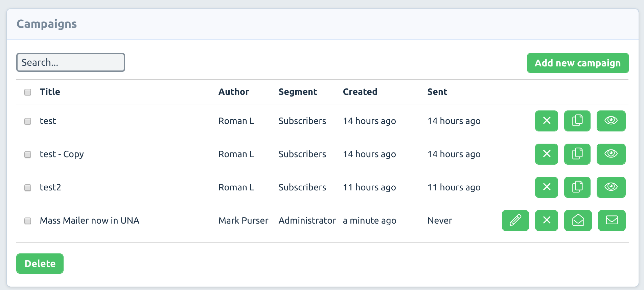Image resolution: width=644 pixels, height=290 pixels.
Task: Send 'Mass Mailer now in UNA' with envelope icon
Action: coord(612,221)
